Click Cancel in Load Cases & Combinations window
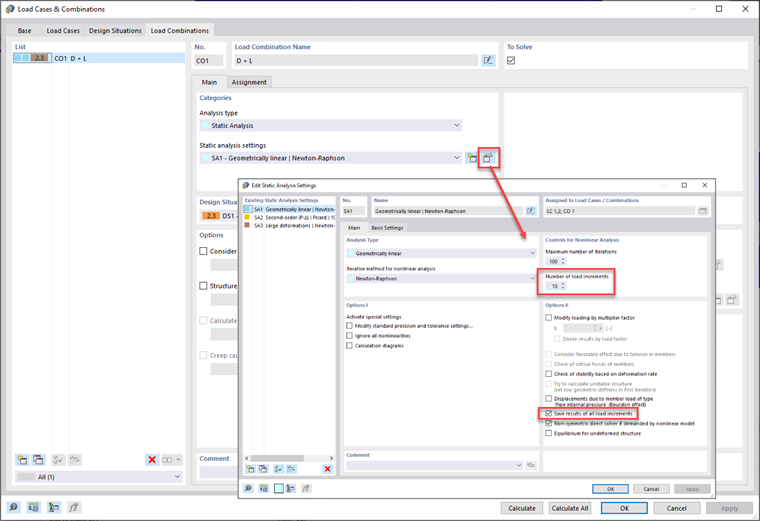 click(676, 508)
